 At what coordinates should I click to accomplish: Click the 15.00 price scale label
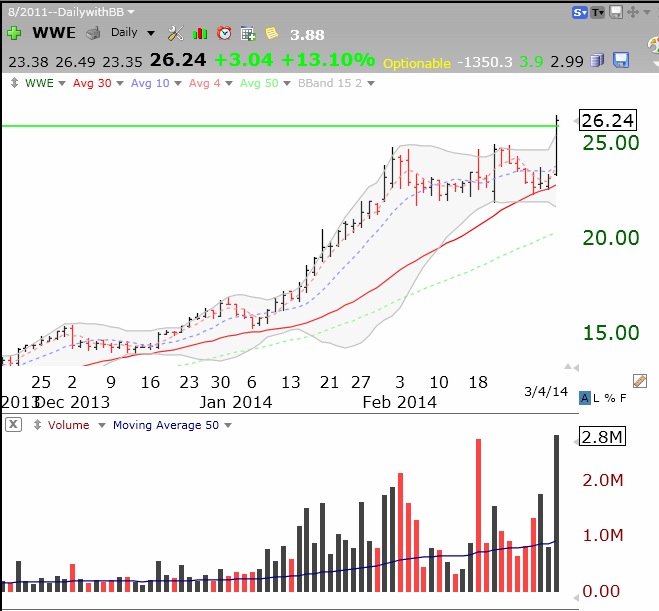pos(611,333)
